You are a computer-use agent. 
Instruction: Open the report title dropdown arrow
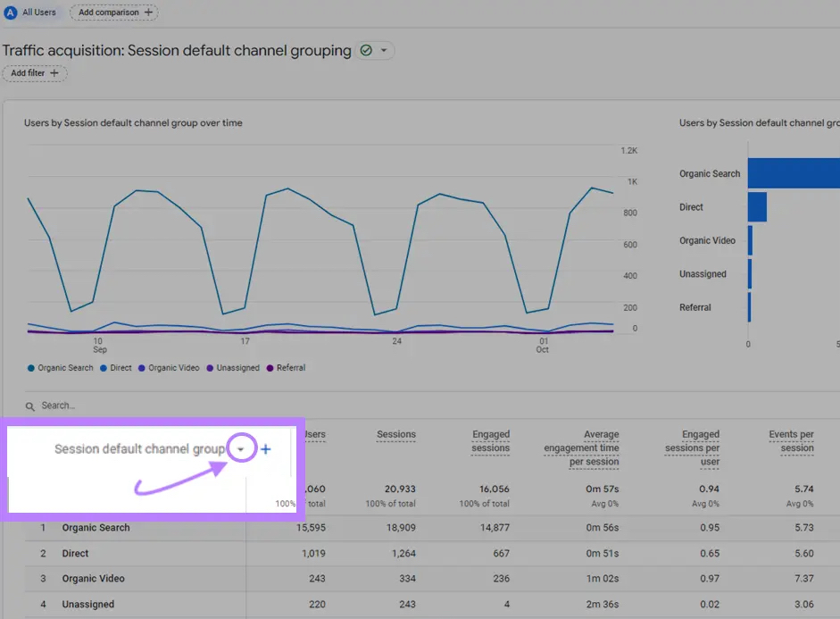pos(384,51)
